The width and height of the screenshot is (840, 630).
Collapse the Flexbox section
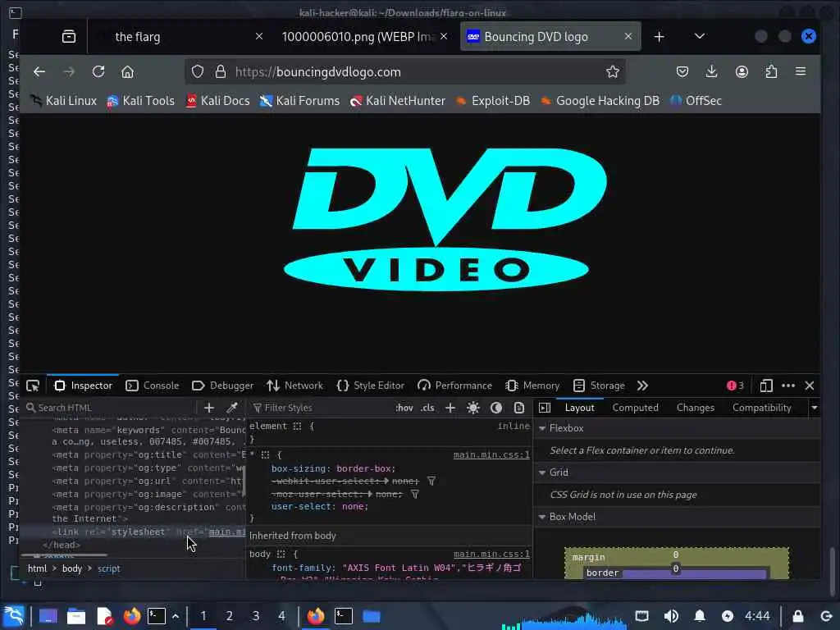tap(542, 428)
